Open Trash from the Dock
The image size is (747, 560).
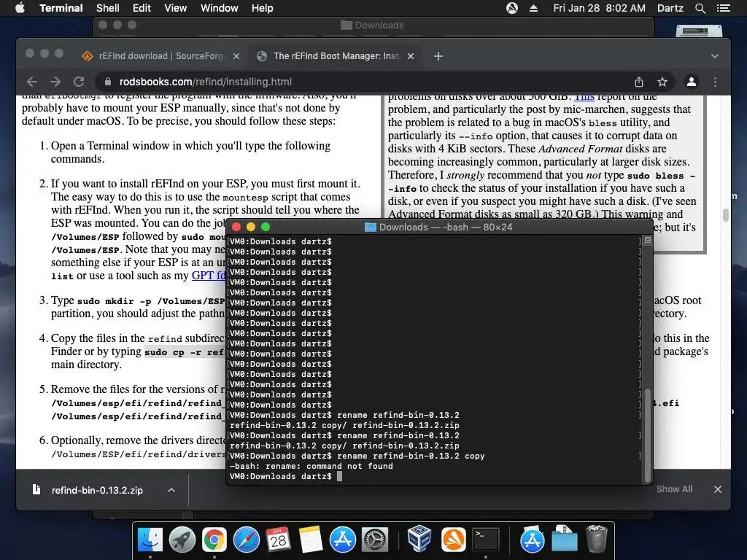coord(597,539)
